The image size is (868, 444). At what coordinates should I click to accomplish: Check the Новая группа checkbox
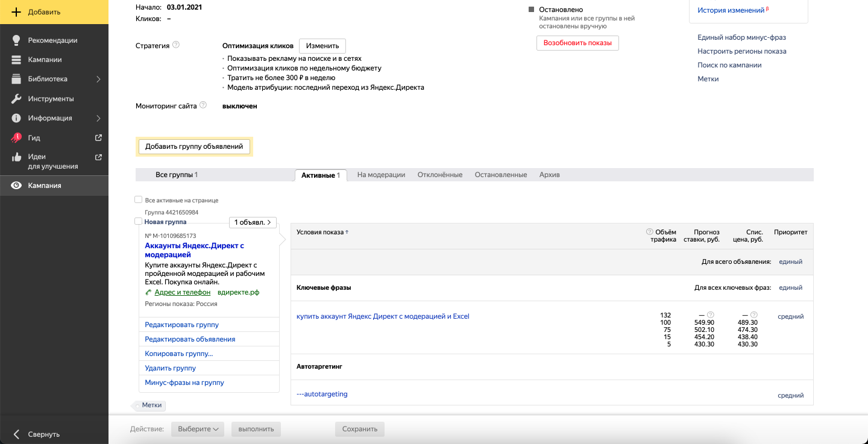click(138, 222)
